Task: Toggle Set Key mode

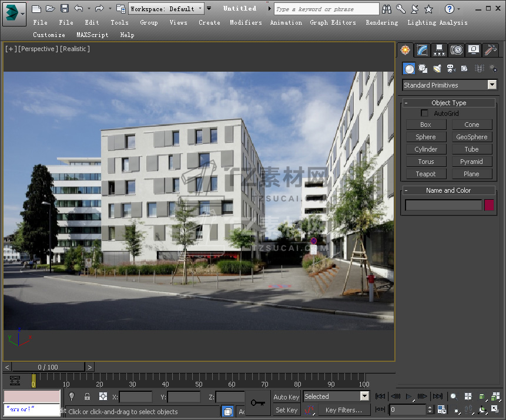Action: pyautogui.click(x=286, y=410)
